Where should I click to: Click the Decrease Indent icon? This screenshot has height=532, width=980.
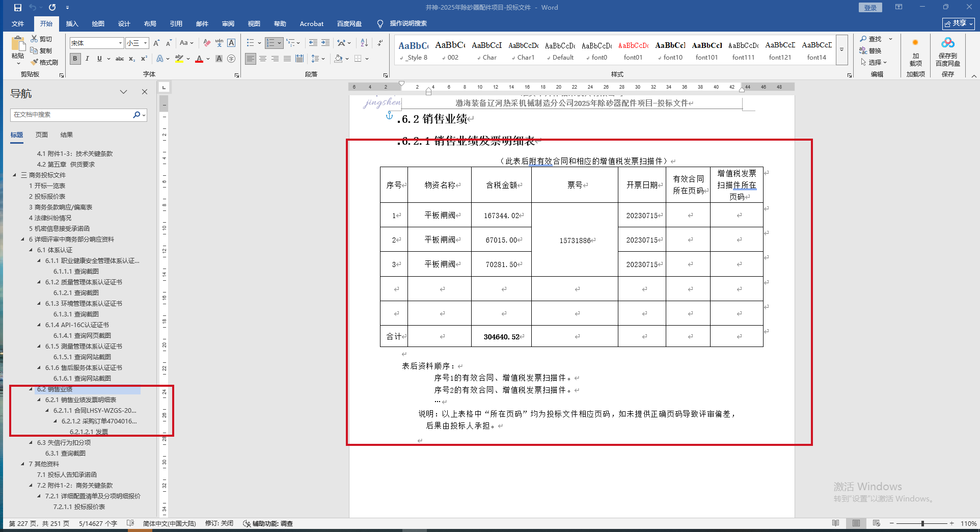(x=313, y=43)
